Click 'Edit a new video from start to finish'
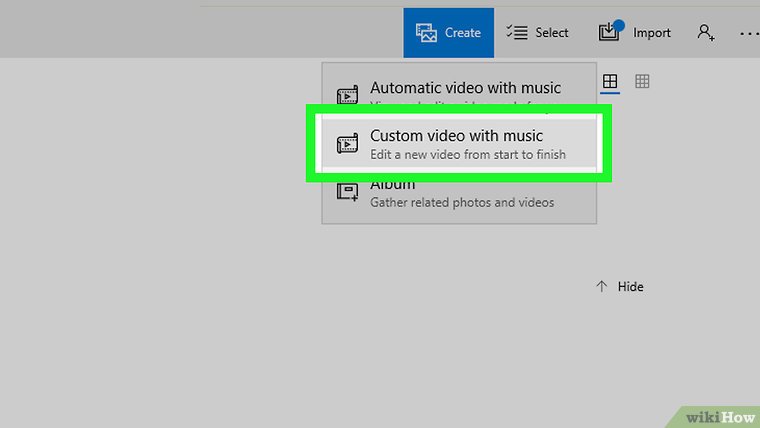Viewport: 760px width, 428px height. (467, 155)
